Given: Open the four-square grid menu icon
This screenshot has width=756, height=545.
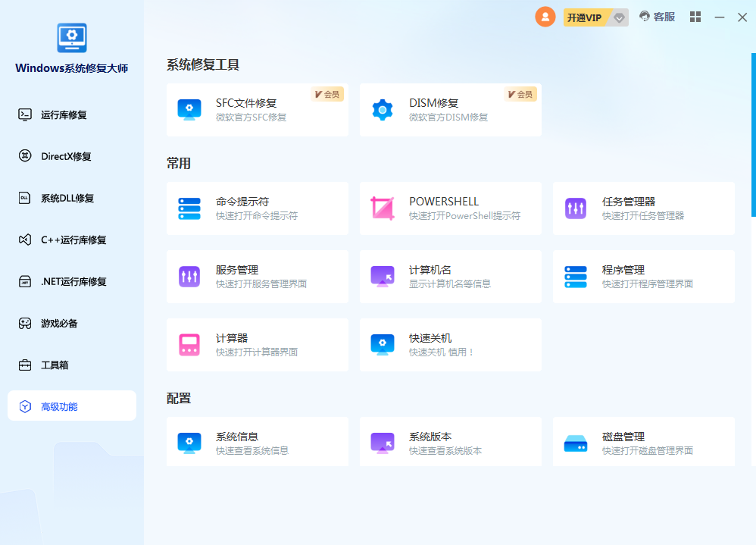Looking at the screenshot, I should [695, 17].
